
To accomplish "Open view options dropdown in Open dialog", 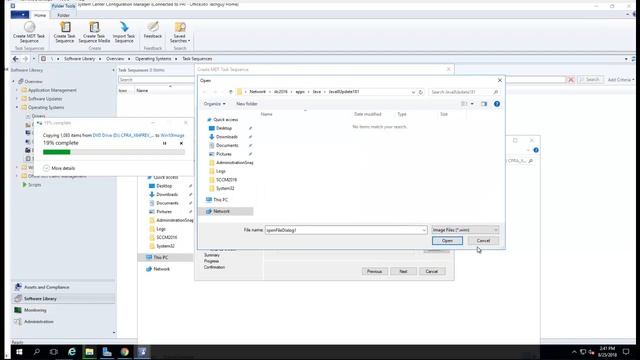I will point(472,104).
